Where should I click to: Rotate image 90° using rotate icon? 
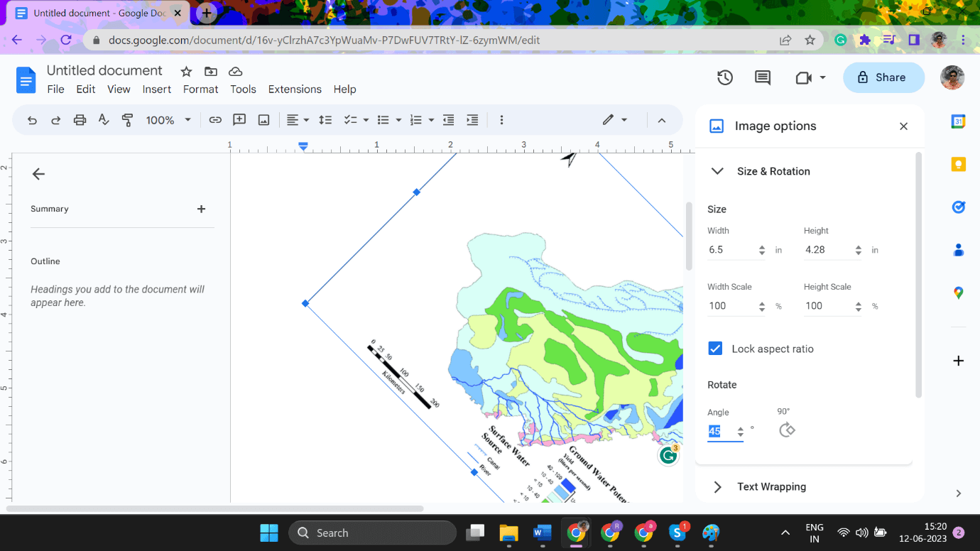[786, 430]
